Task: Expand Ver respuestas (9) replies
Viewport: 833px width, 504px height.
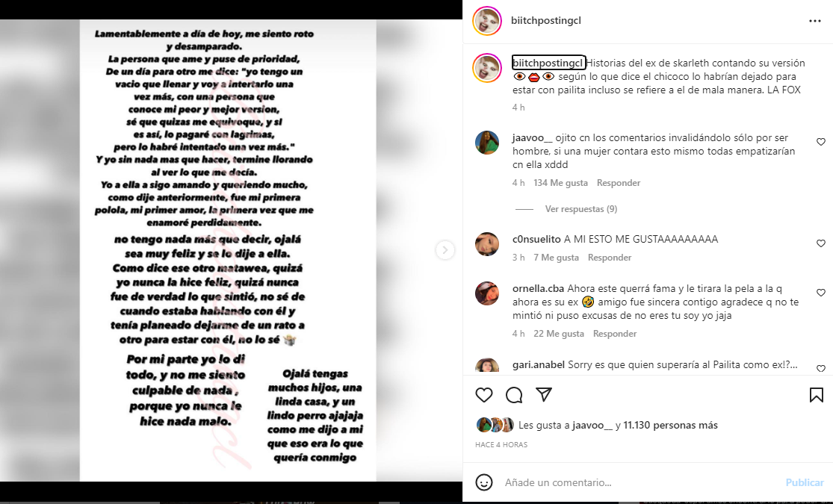Action: [581, 209]
